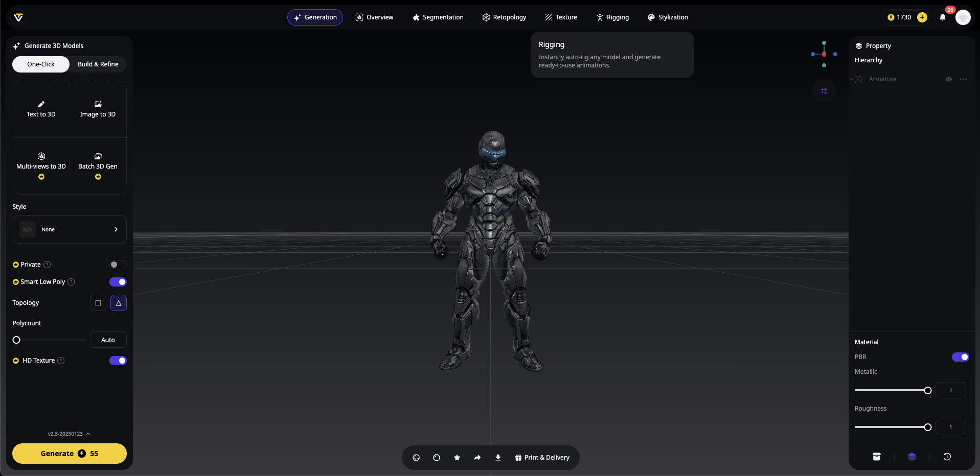Select triangle topology button

(119, 303)
